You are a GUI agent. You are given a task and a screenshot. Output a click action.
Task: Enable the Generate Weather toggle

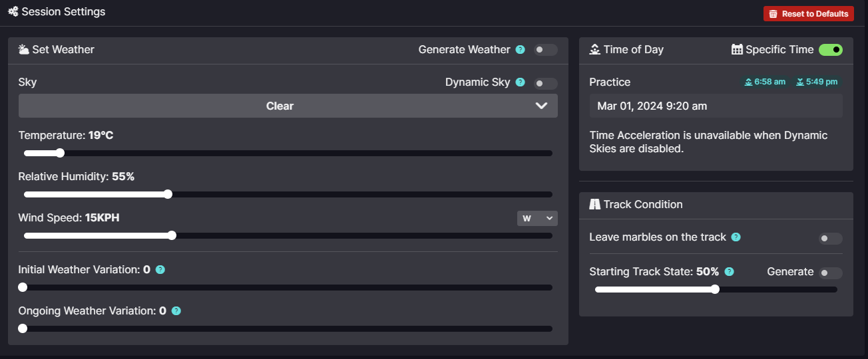click(x=545, y=50)
